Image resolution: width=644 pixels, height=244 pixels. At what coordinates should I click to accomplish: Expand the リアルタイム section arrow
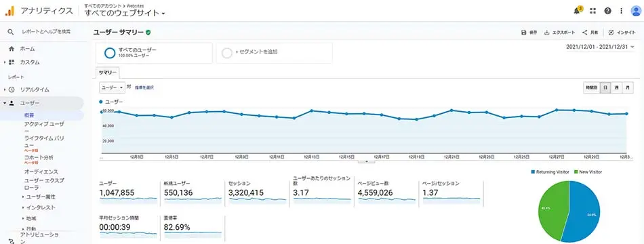click(x=5, y=89)
